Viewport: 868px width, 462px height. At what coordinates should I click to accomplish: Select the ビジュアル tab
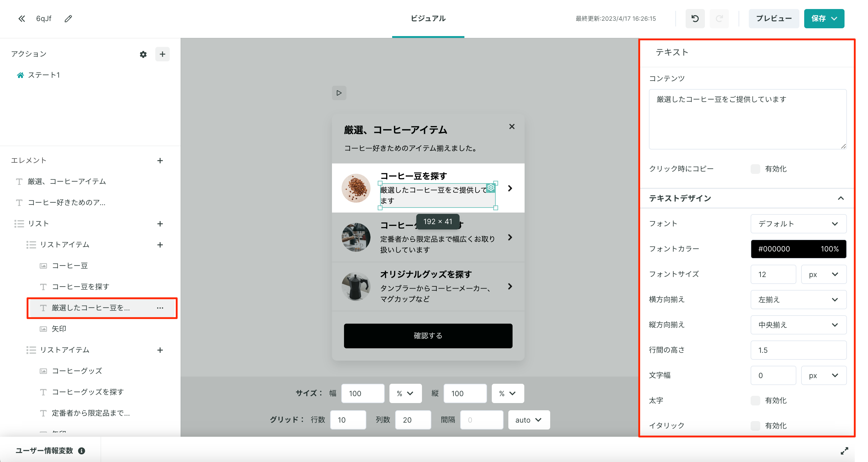coord(428,19)
